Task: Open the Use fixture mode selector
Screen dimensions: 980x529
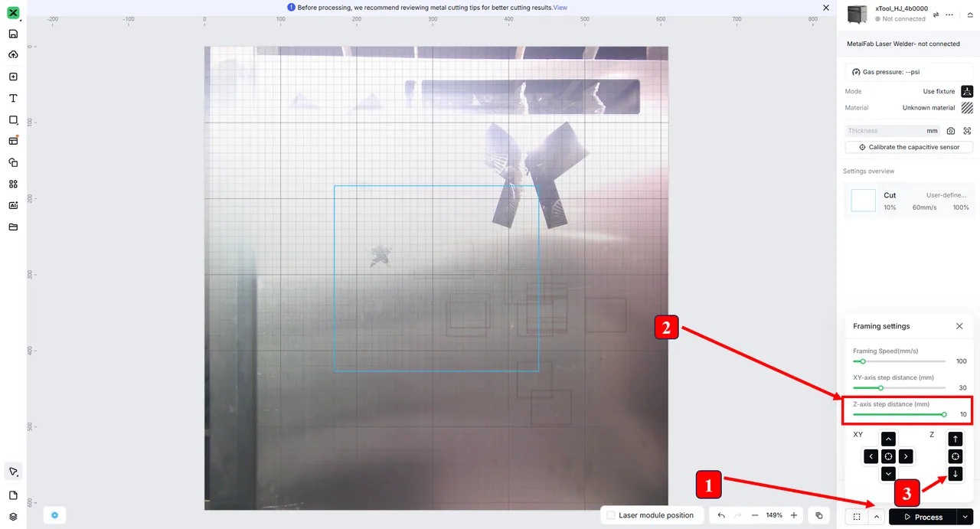Action: click(x=948, y=91)
